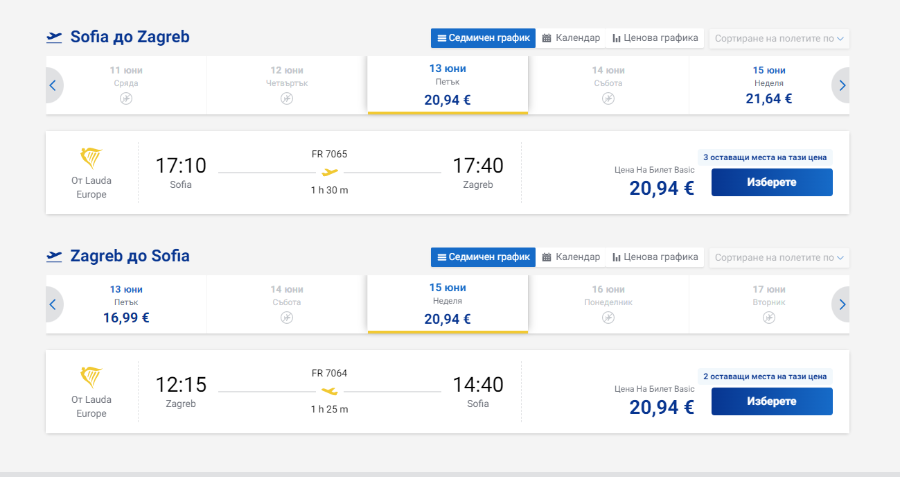The height and width of the screenshot is (477, 900).
Task: Open Календар view for Zagreb до Sofia
Action: pyautogui.click(x=571, y=257)
